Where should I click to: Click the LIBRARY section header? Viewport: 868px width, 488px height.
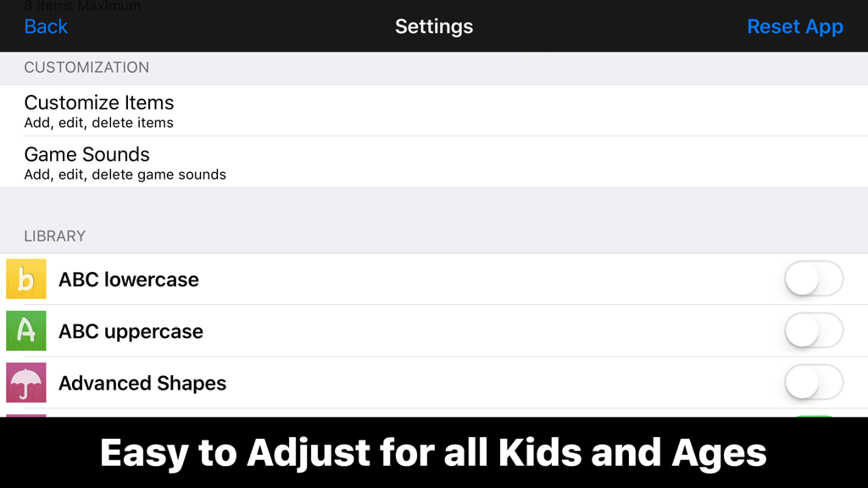(x=54, y=236)
